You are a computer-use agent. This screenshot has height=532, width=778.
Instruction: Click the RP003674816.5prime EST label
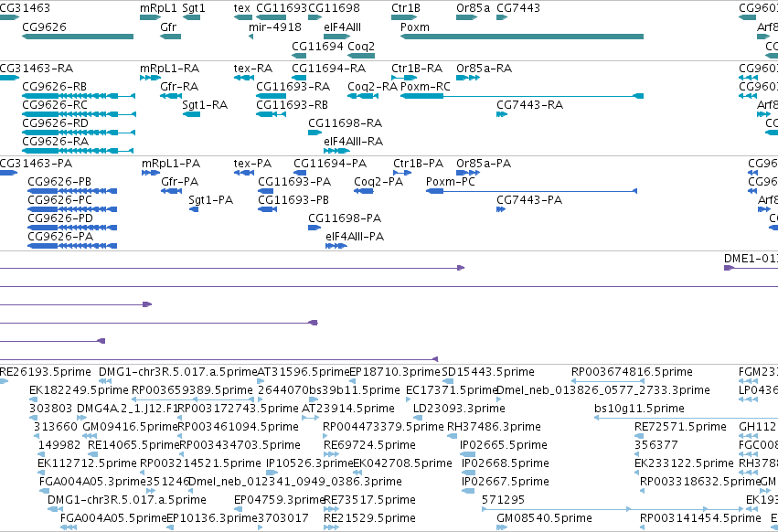pos(632,372)
